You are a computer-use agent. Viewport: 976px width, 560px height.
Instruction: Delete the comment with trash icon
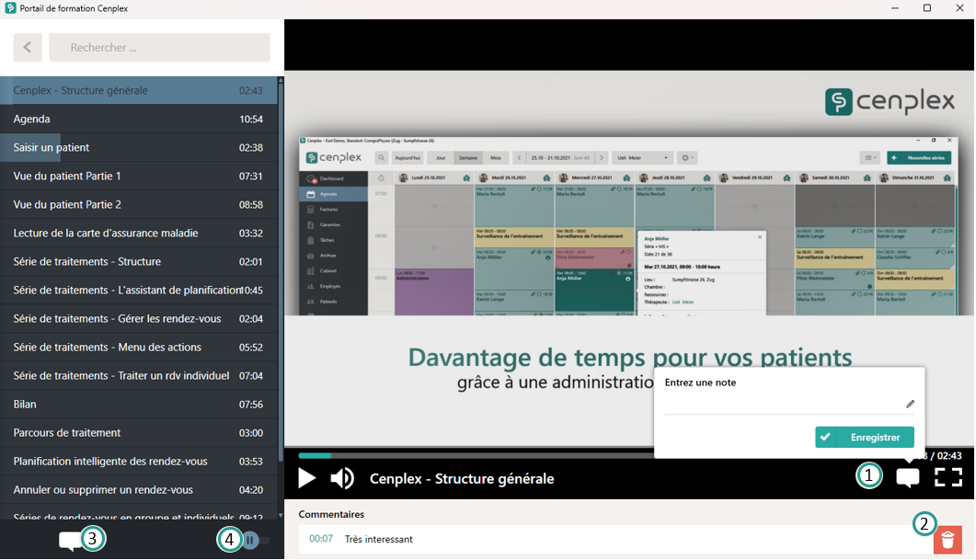(x=947, y=540)
